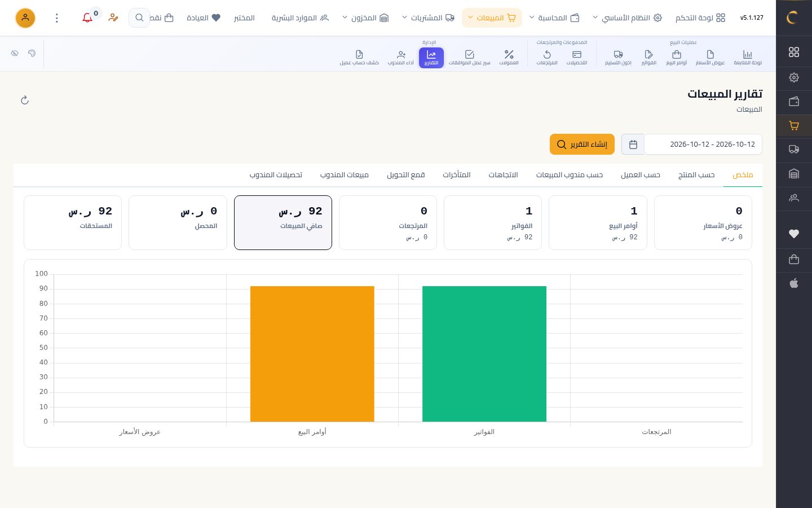Switch to the قمع التحويل tab
Image resolution: width=812 pixels, height=508 pixels.
405,175
